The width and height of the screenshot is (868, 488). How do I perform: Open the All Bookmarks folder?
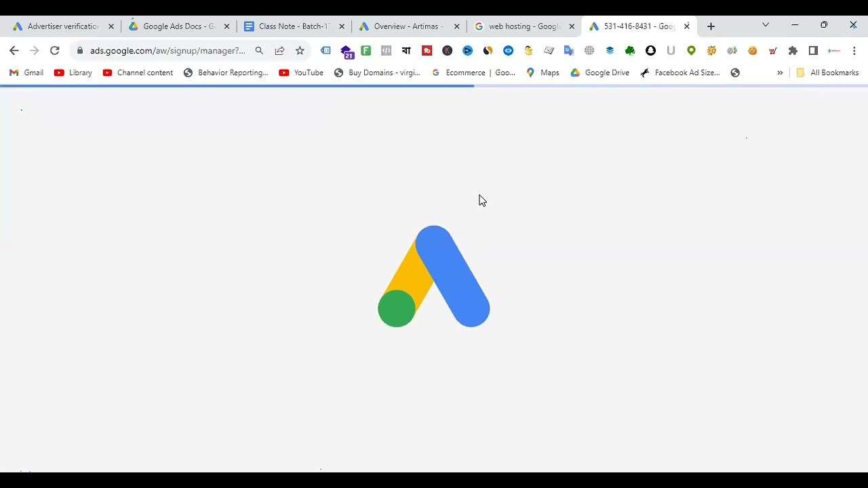tap(827, 73)
